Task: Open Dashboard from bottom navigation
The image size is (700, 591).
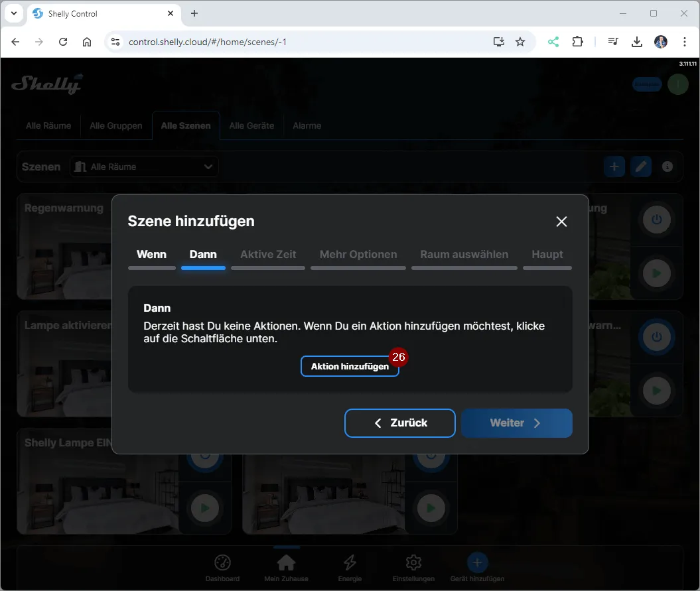Action: point(222,568)
